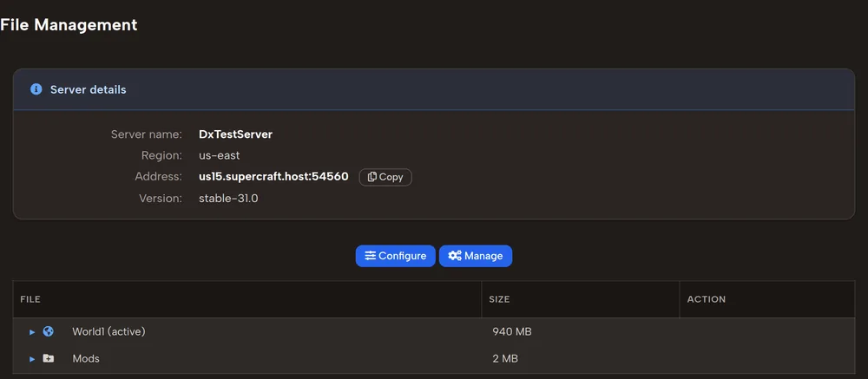Copy the server address

click(385, 177)
